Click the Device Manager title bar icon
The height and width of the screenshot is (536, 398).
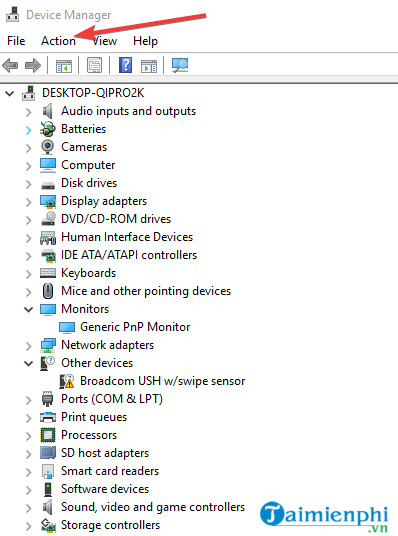[13, 14]
